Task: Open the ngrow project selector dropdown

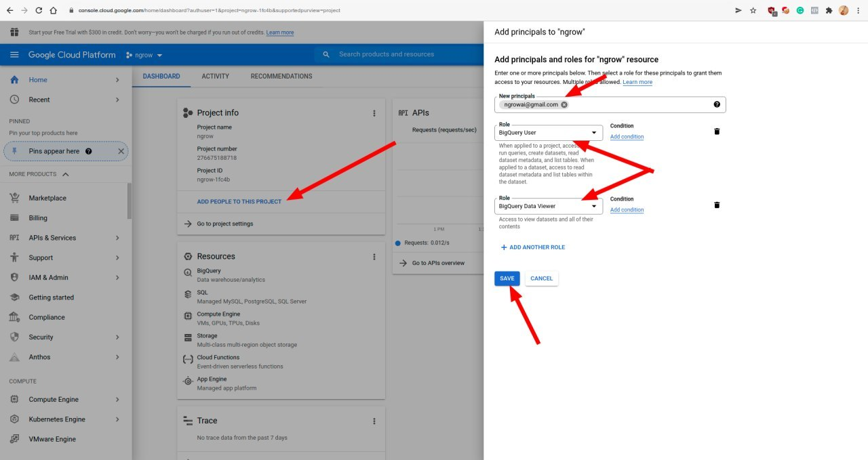Action: (144, 55)
